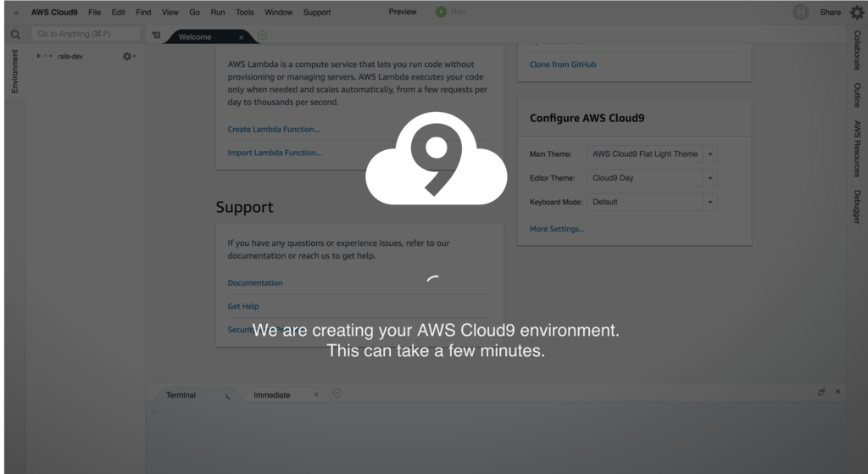The height and width of the screenshot is (474, 868).
Task: Open the Support menu
Action: (317, 12)
